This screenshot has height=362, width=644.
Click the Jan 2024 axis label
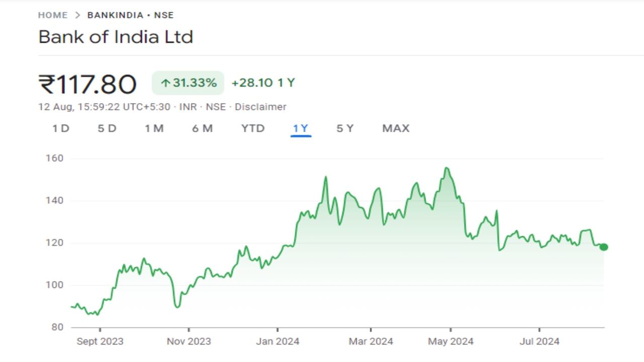coord(278,341)
